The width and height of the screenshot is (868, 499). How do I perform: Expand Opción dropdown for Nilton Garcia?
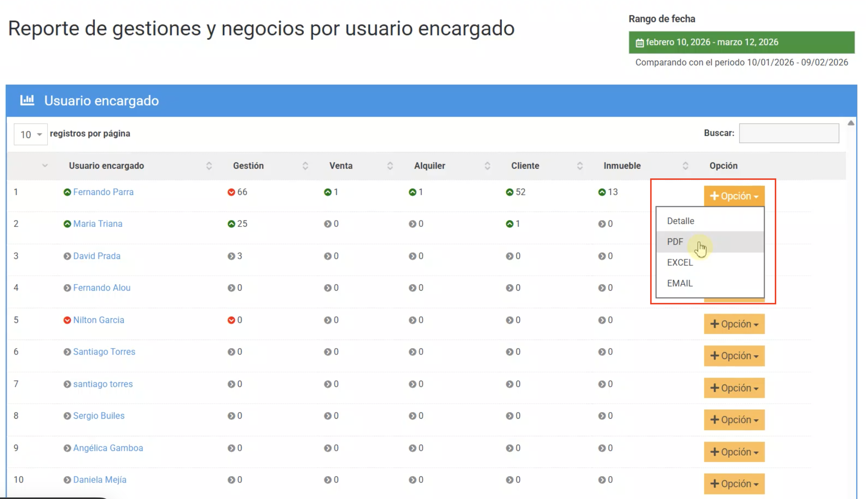(734, 324)
